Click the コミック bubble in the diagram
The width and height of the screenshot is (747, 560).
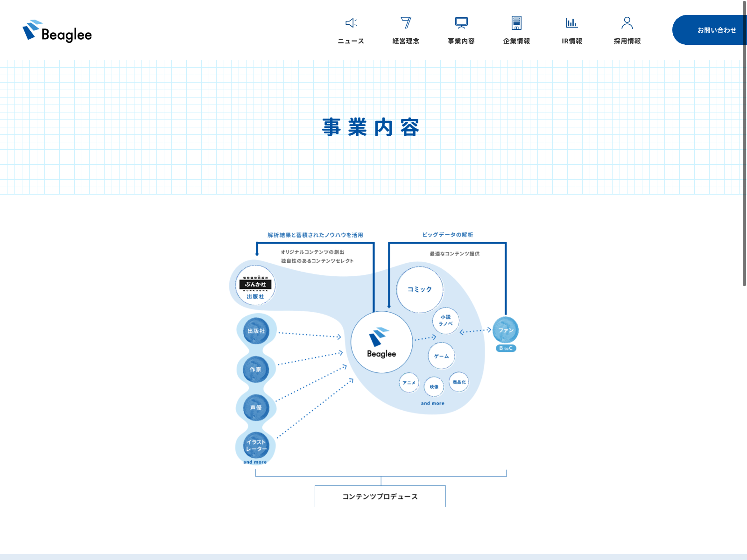[420, 289]
